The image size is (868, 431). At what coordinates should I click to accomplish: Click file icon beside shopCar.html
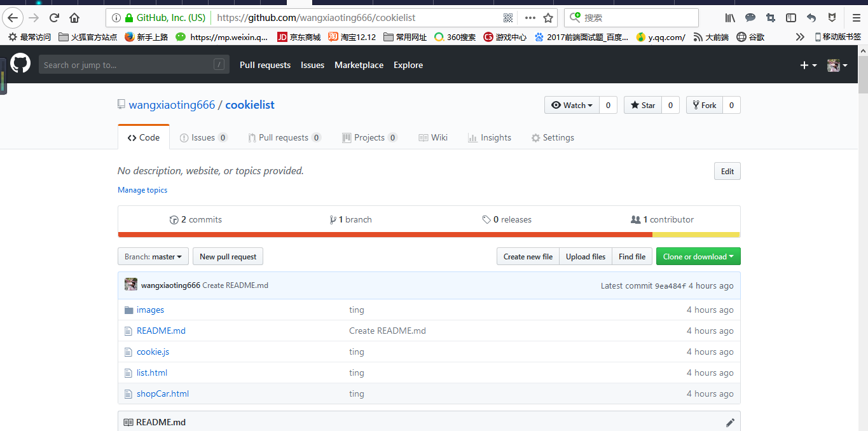[x=128, y=393]
